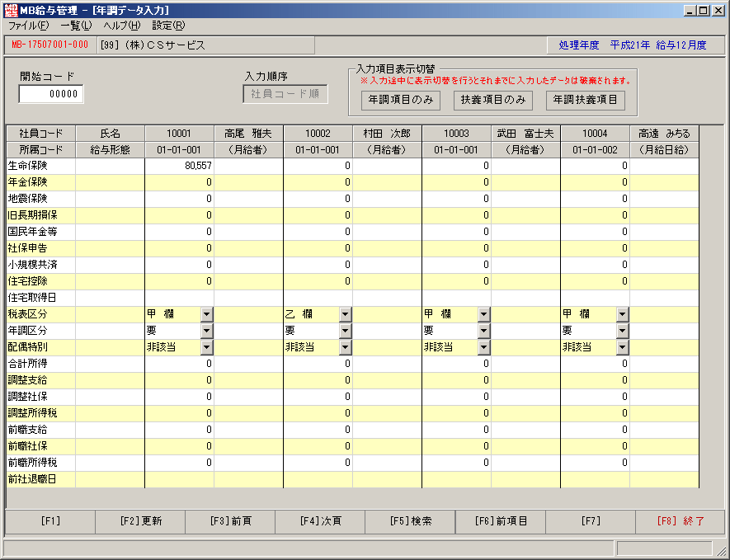
Task: Click the 年調扶養項目 button
Action: click(585, 100)
